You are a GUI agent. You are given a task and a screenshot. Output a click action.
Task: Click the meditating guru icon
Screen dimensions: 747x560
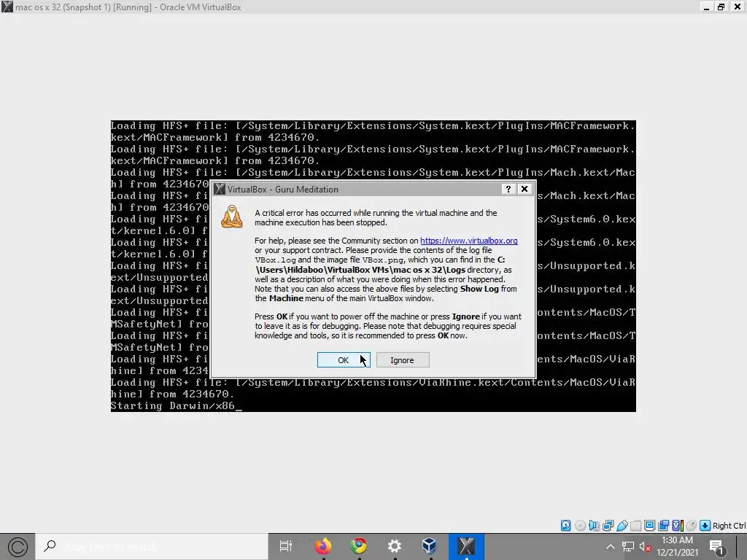[232, 217]
